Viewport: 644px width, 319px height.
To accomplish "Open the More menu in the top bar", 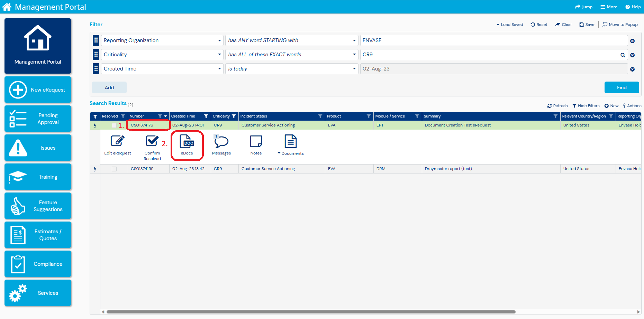I will pyautogui.click(x=608, y=7).
